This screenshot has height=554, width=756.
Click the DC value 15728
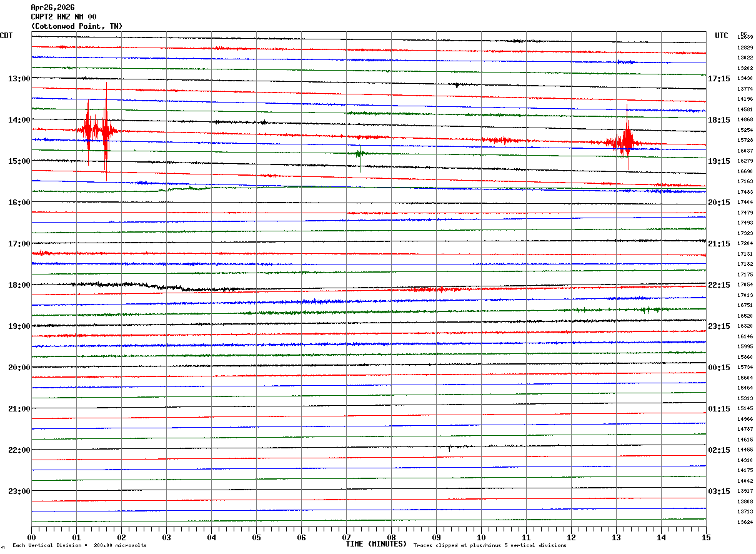click(x=745, y=141)
